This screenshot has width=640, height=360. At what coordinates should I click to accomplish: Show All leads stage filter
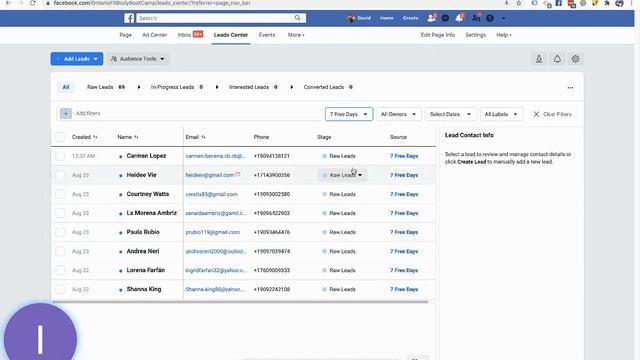(66, 87)
